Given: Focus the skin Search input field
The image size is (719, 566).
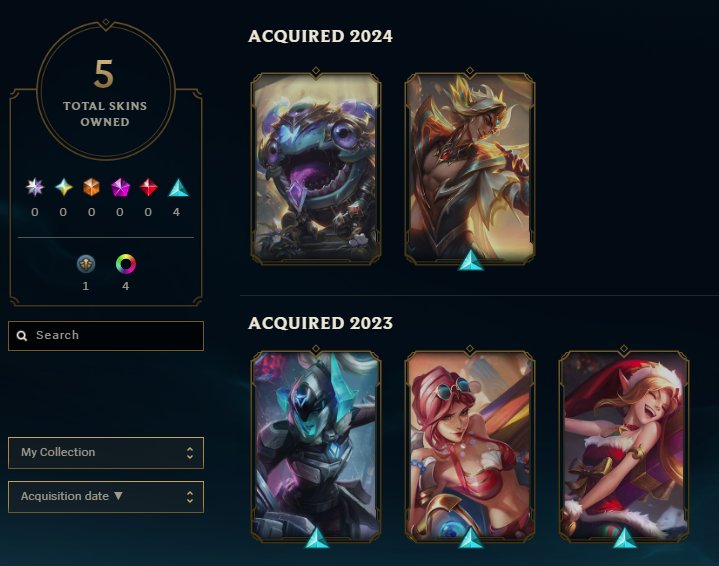Looking at the screenshot, I should pyautogui.click(x=106, y=336).
